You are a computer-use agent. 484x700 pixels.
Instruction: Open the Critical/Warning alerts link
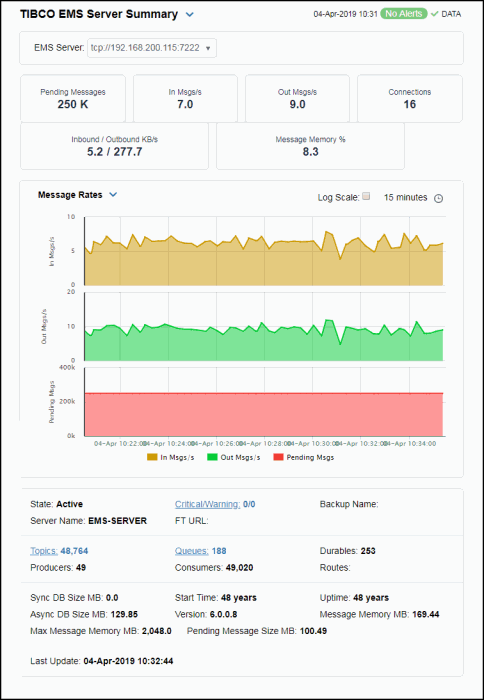click(208, 504)
